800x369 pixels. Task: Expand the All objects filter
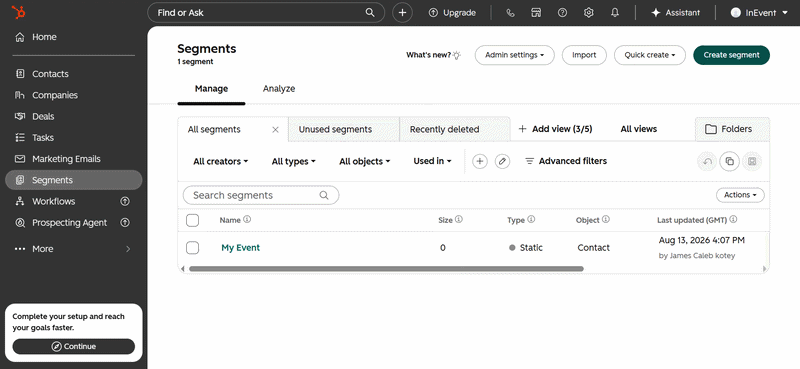[364, 161]
